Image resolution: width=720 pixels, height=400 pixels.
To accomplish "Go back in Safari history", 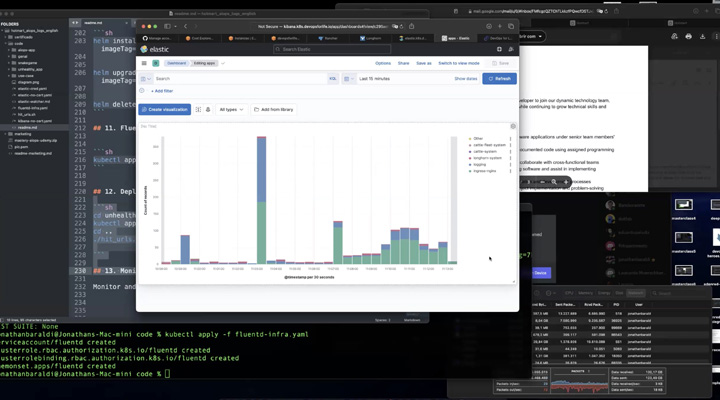I will tap(186, 26).
